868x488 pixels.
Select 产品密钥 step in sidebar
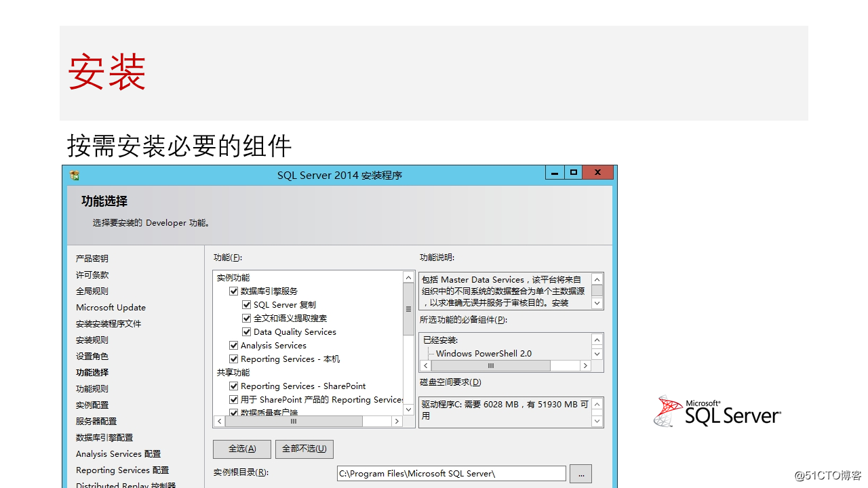[92, 259]
